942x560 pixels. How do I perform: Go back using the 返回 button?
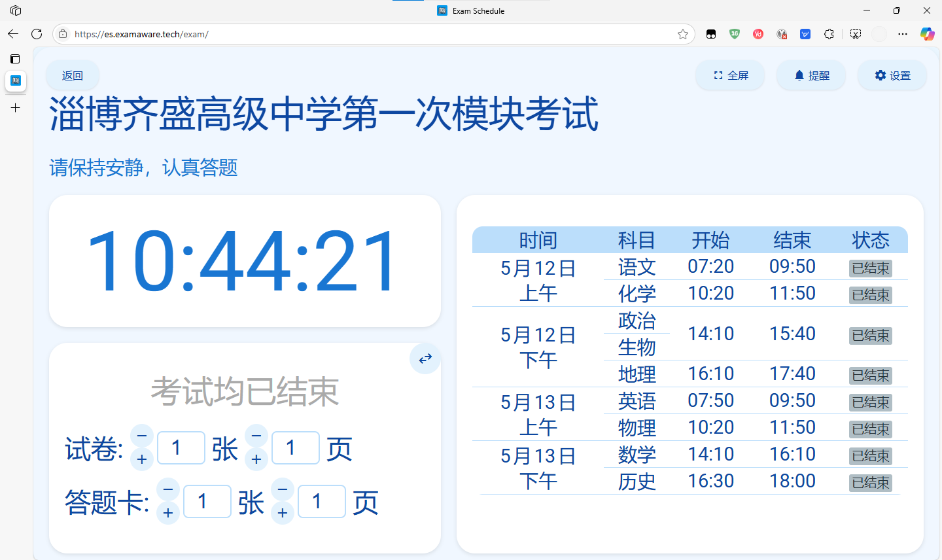(73, 76)
